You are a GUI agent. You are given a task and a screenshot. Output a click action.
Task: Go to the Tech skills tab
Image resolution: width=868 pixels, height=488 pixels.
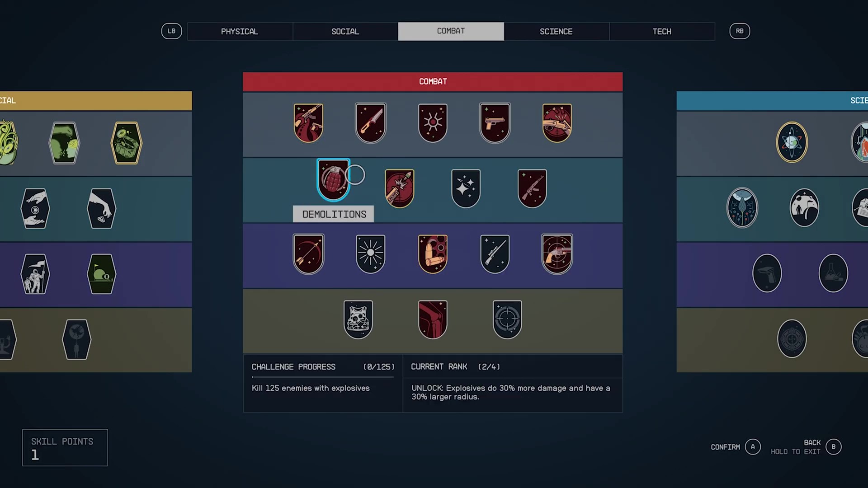[662, 31]
